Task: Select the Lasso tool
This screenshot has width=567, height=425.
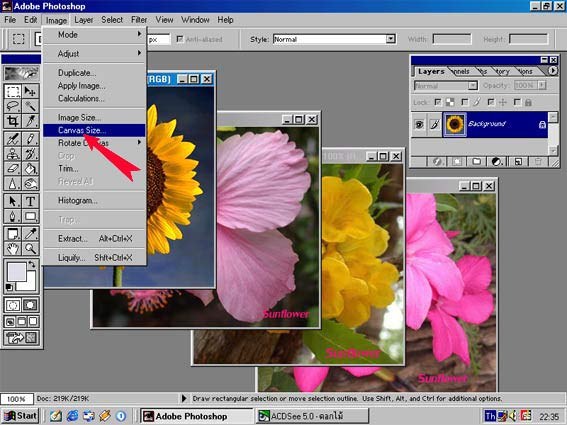Action: coord(13,106)
